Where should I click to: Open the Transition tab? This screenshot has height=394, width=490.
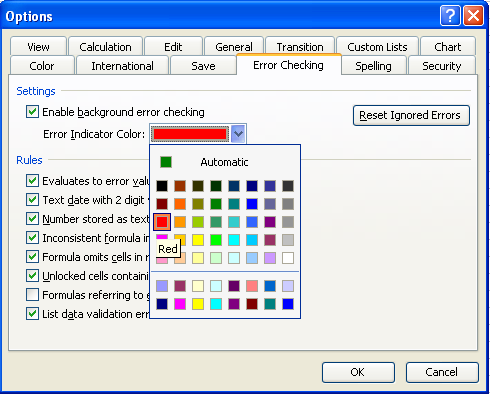[x=300, y=47]
